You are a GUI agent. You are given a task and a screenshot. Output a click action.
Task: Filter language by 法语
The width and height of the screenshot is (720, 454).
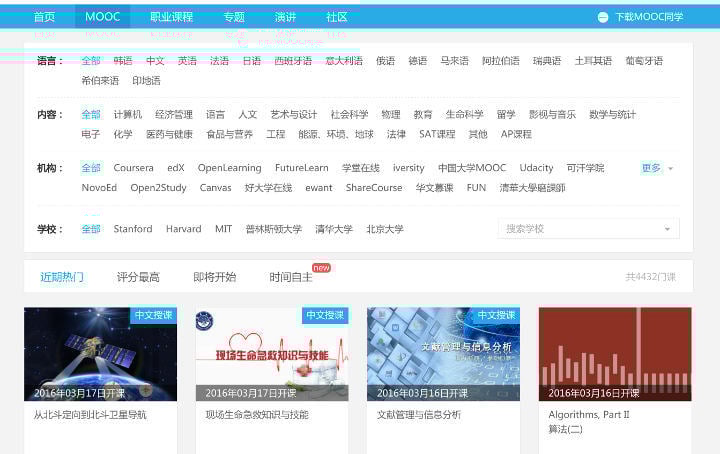[219, 61]
